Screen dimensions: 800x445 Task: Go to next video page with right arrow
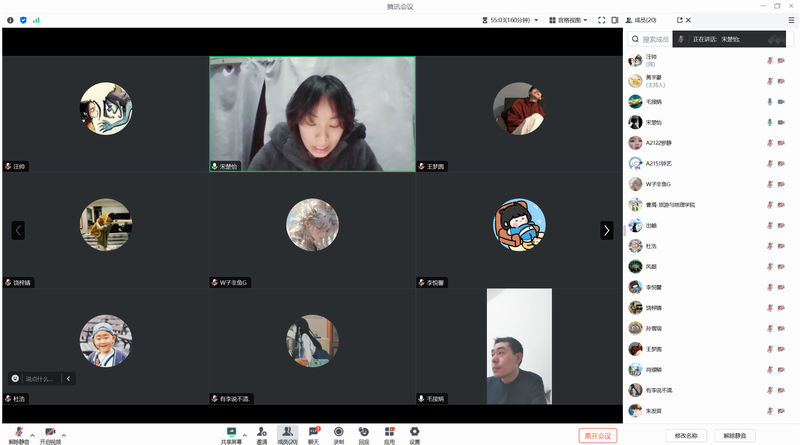606,230
